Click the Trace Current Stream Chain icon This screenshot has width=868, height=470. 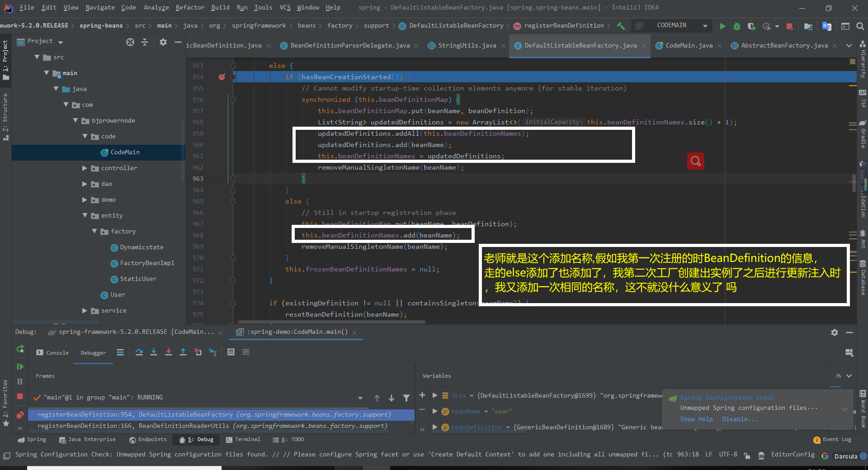coord(246,352)
